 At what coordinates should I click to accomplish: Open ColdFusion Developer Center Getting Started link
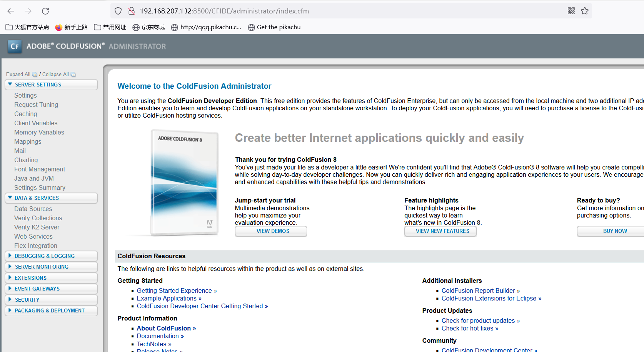pyautogui.click(x=202, y=306)
